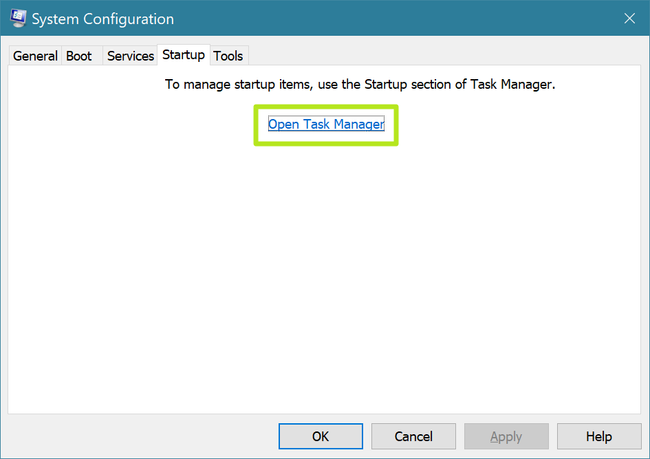Close the System Configuration window
Screen dimensions: 650x459
tap(629, 18)
